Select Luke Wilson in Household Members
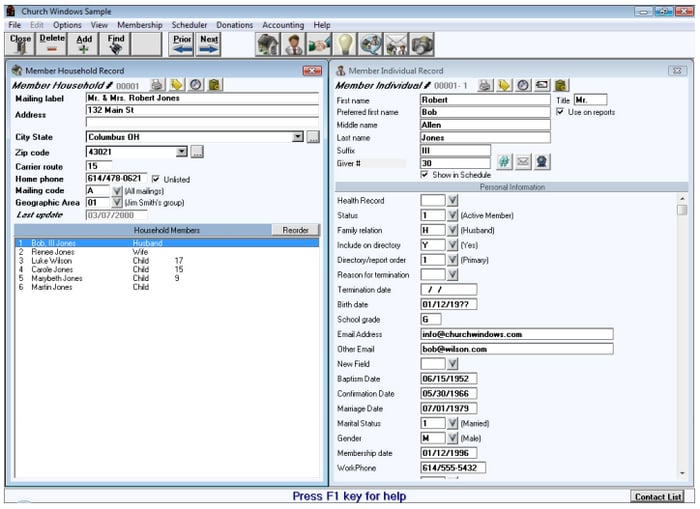This screenshot has height=509, width=700. [x=167, y=261]
